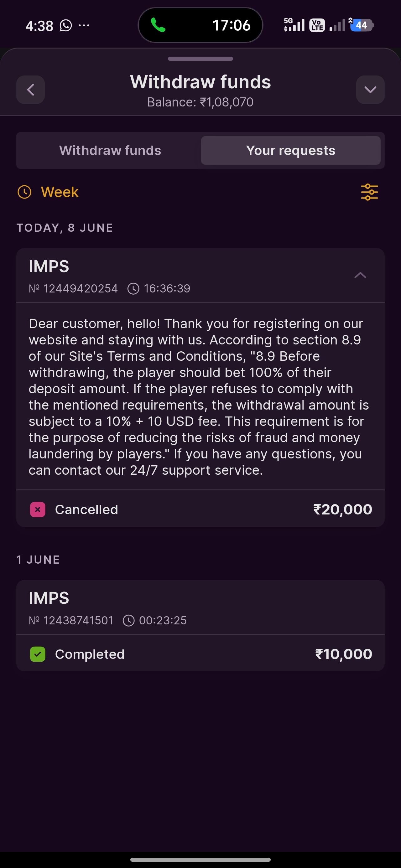This screenshot has height=868, width=401.
Task: Tap the ₹20,000 cancelled amount
Action: click(x=343, y=509)
